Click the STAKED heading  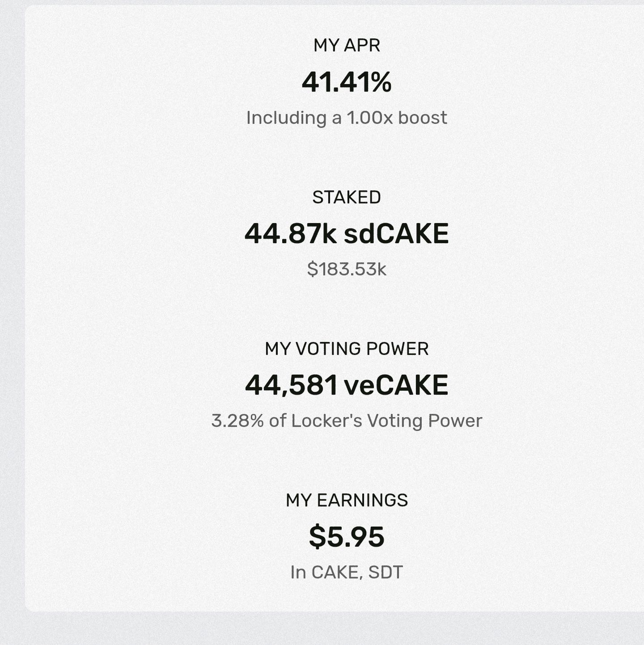347,197
